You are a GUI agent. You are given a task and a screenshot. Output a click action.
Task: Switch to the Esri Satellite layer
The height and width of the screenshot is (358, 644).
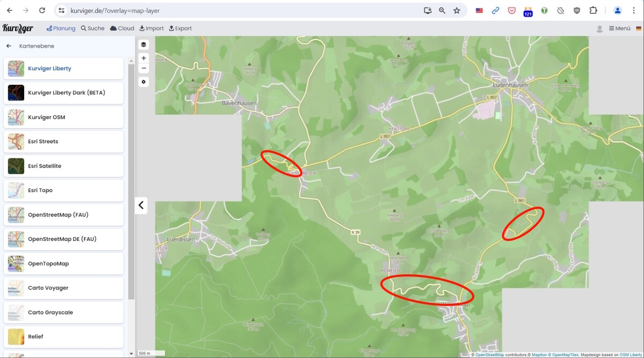coord(63,166)
